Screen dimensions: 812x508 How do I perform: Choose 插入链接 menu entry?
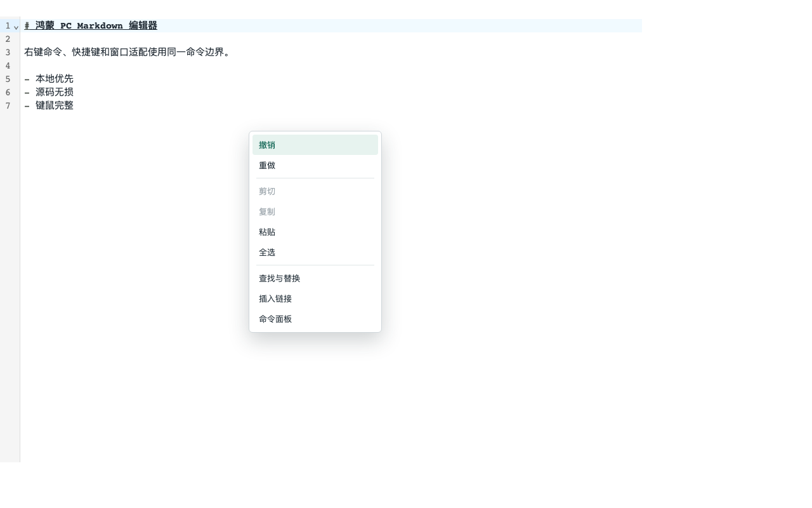[x=315, y=298]
